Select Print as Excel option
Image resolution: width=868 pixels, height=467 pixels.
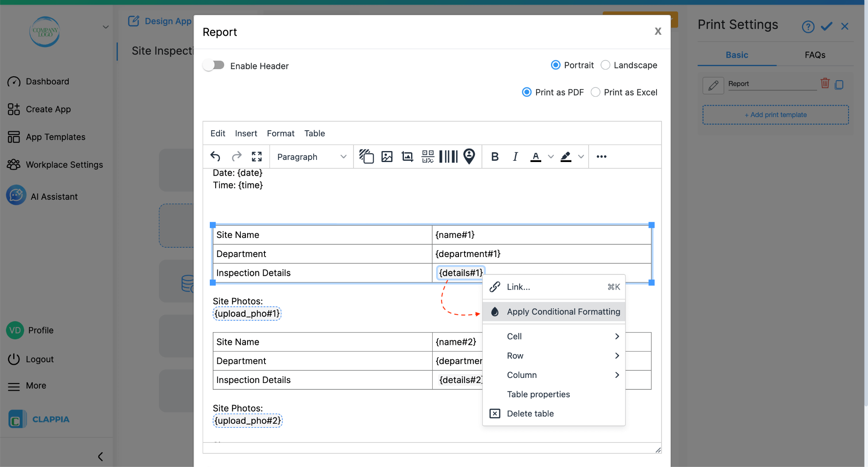[x=595, y=92]
